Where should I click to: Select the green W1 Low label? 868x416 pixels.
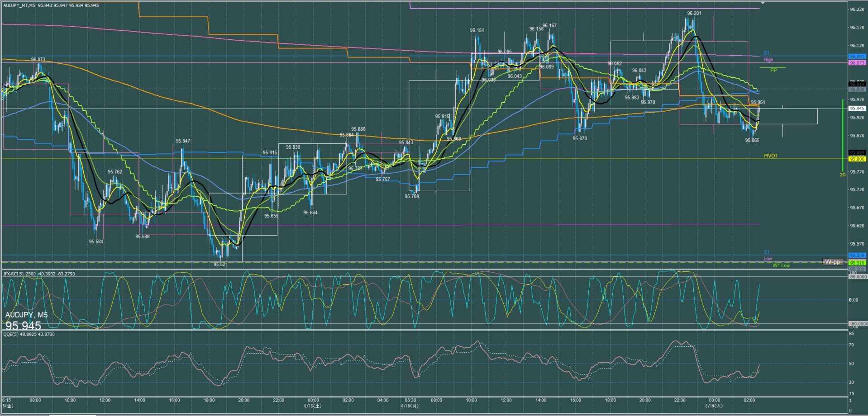click(781, 265)
